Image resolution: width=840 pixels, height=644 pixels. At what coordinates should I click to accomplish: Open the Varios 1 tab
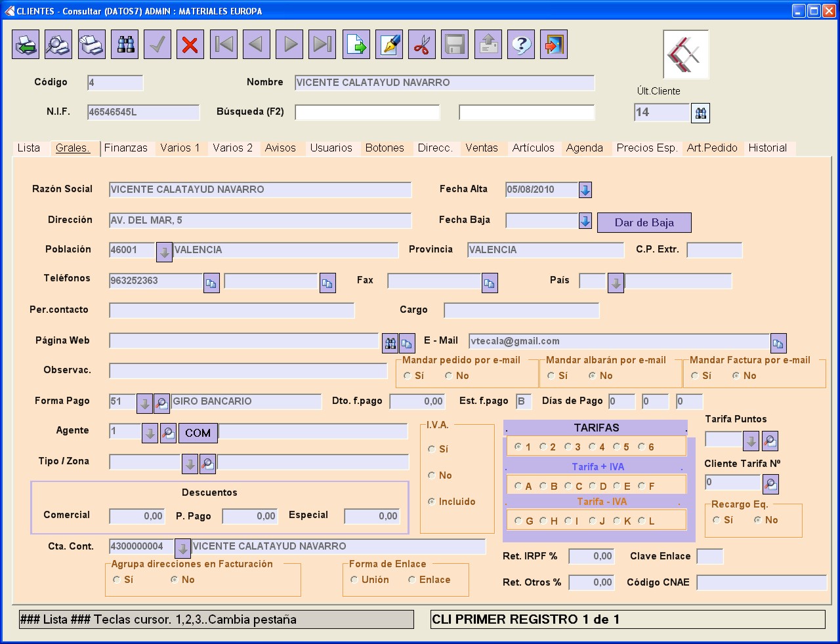pos(180,148)
